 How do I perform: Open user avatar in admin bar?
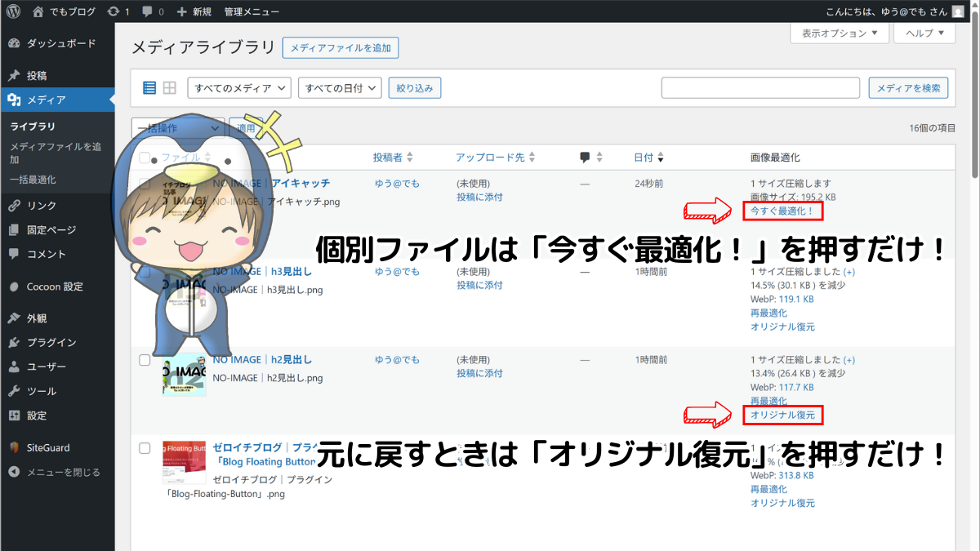point(958,11)
